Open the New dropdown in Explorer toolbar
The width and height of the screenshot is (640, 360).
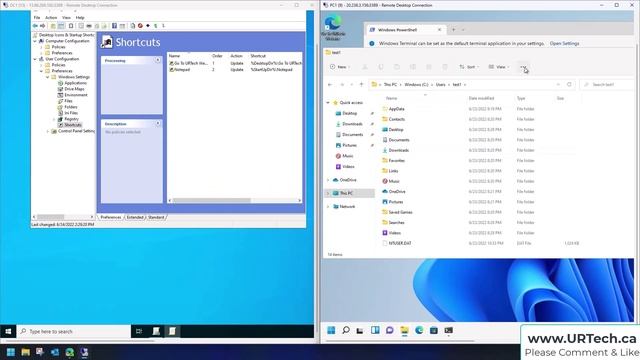point(340,67)
